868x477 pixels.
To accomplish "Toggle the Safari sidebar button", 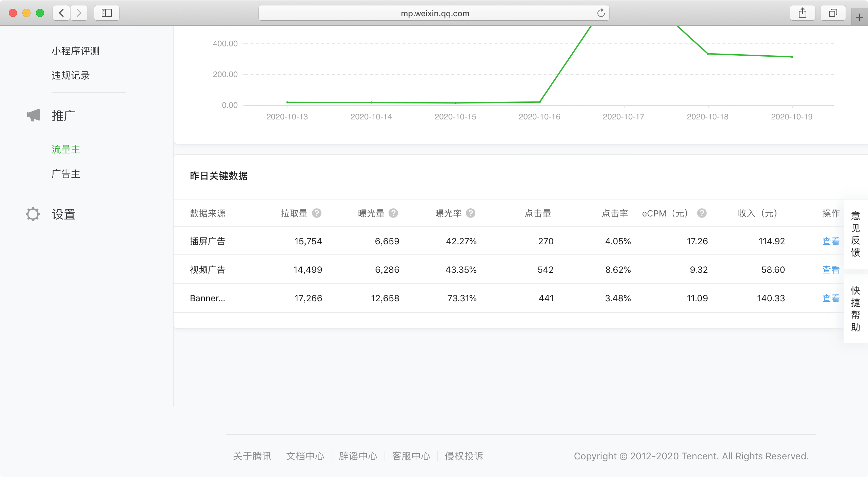I will tap(107, 13).
